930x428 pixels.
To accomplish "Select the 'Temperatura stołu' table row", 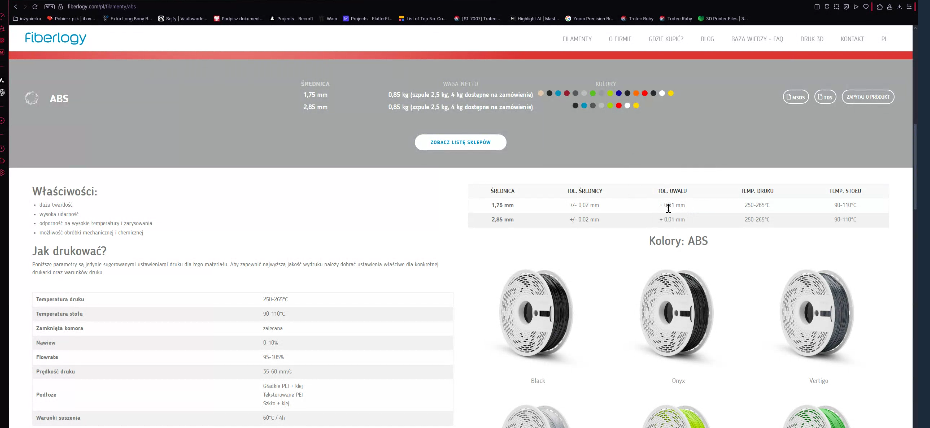I will pos(243,314).
